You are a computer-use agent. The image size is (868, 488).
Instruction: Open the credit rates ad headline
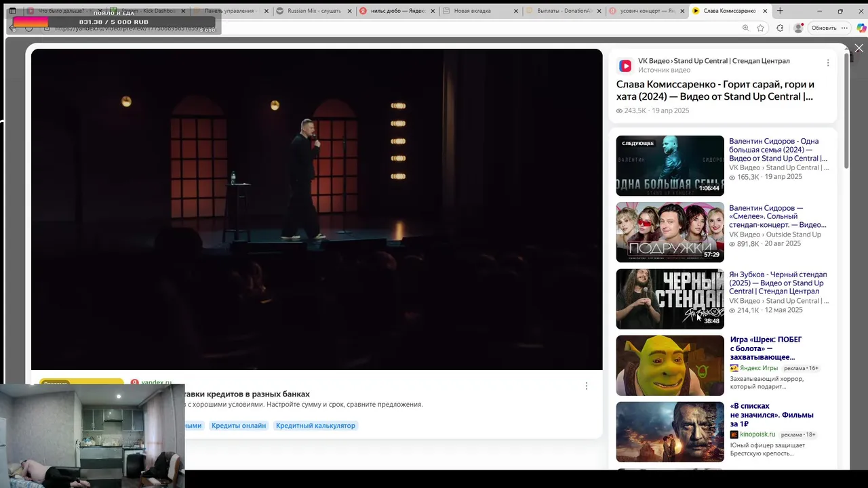[247, 394]
